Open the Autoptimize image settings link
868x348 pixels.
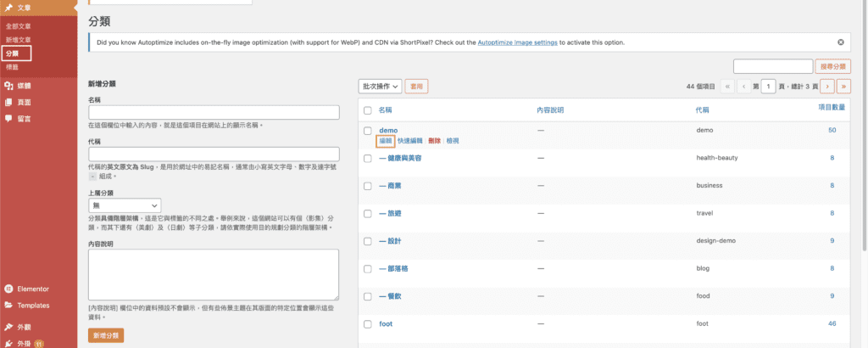point(518,42)
